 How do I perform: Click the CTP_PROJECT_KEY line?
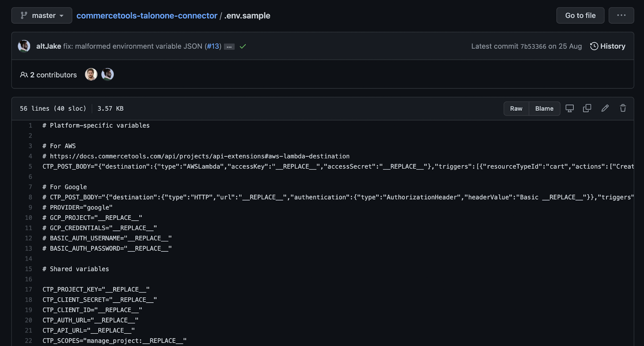96,289
